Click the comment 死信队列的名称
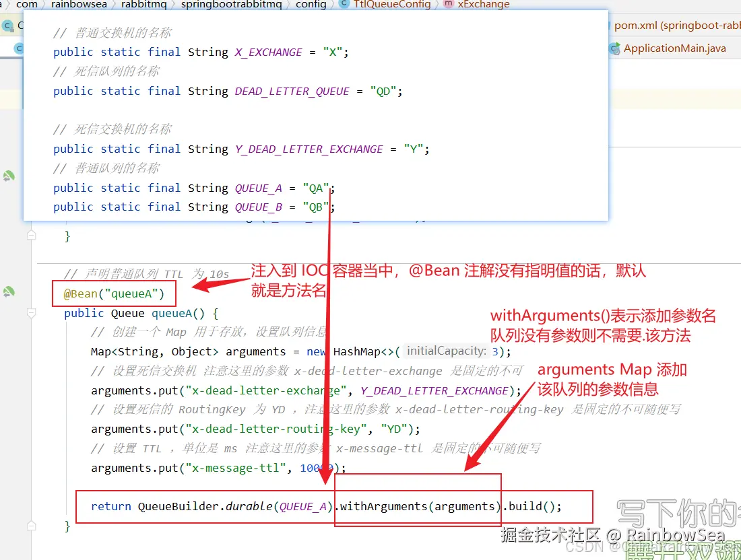Image resolution: width=741 pixels, height=560 pixels. [107, 72]
